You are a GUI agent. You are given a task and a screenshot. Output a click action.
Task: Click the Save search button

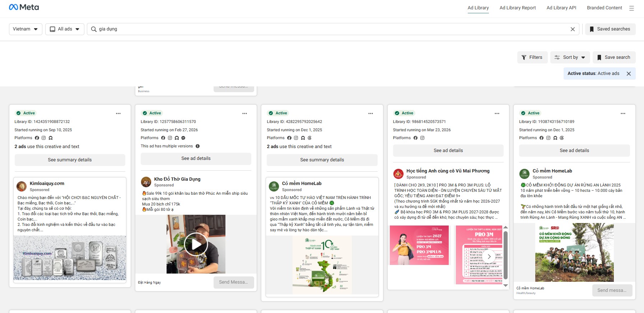pos(614,57)
